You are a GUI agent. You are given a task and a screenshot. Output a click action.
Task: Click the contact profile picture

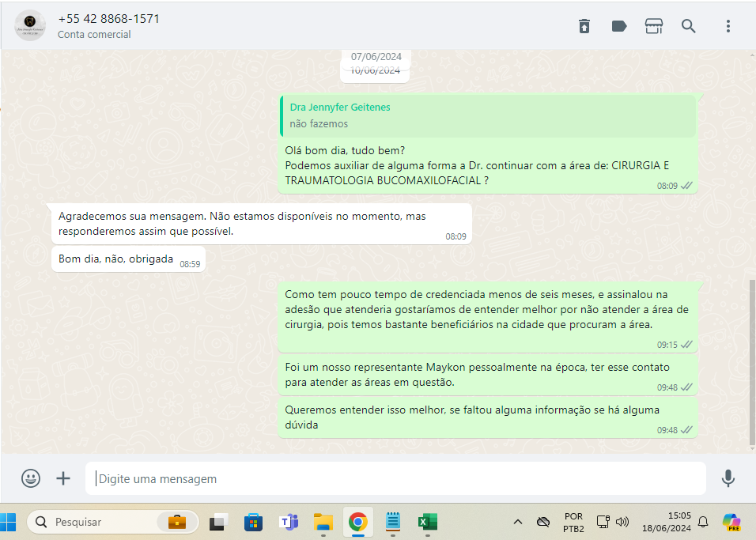click(x=30, y=26)
